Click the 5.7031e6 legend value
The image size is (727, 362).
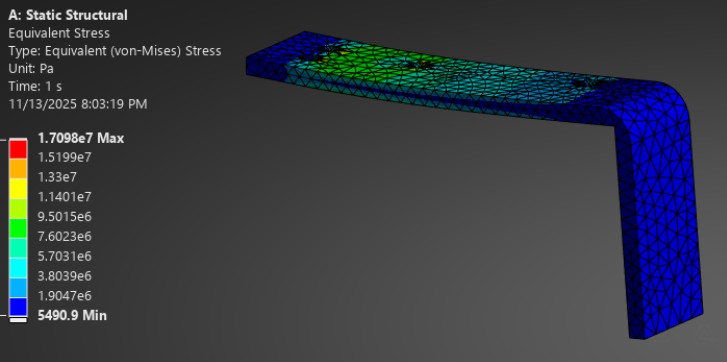click(64, 256)
